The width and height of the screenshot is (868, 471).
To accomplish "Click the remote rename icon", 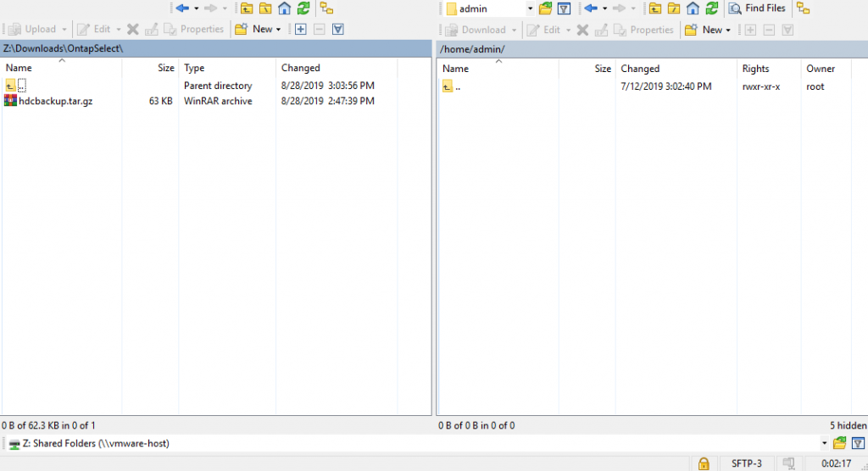I will [601, 30].
